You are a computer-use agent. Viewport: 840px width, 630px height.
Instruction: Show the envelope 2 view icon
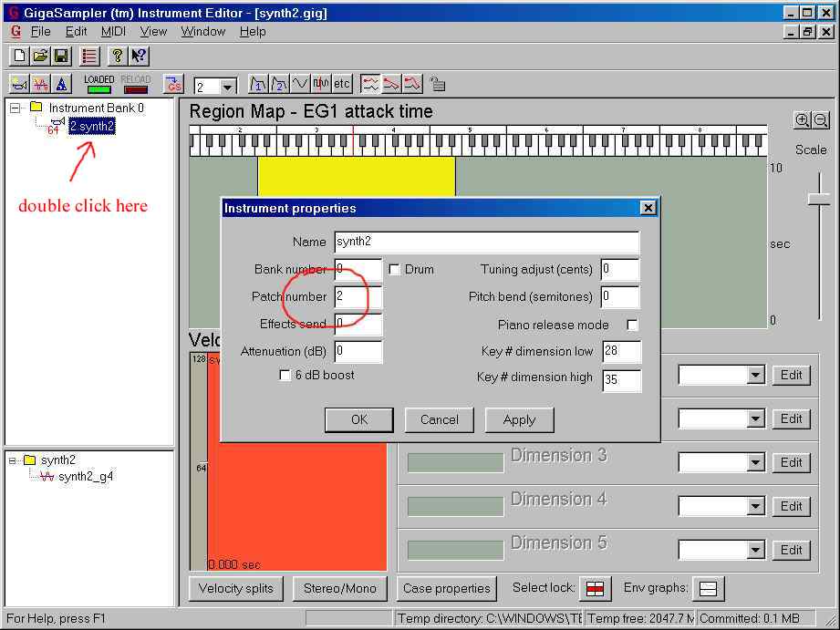pos(280,84)
